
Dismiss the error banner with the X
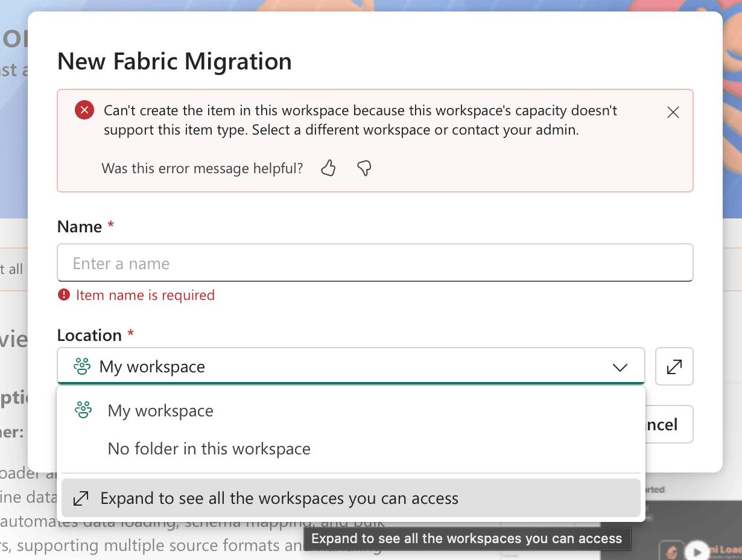(x=673, y=112)
